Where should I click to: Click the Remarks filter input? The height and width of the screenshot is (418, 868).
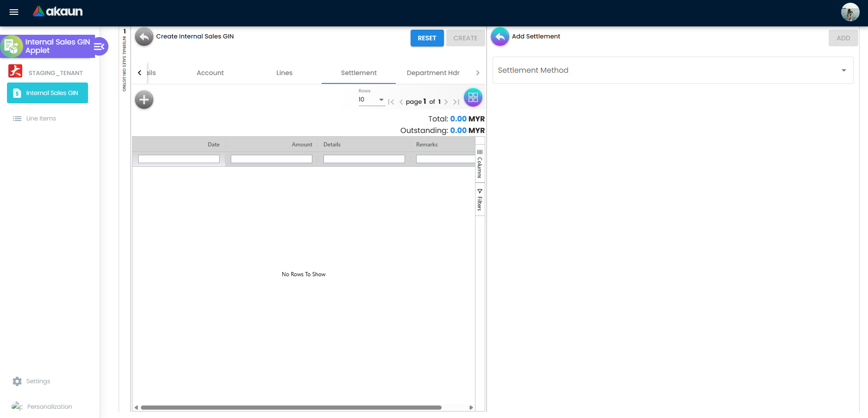(x=445, y=159)
